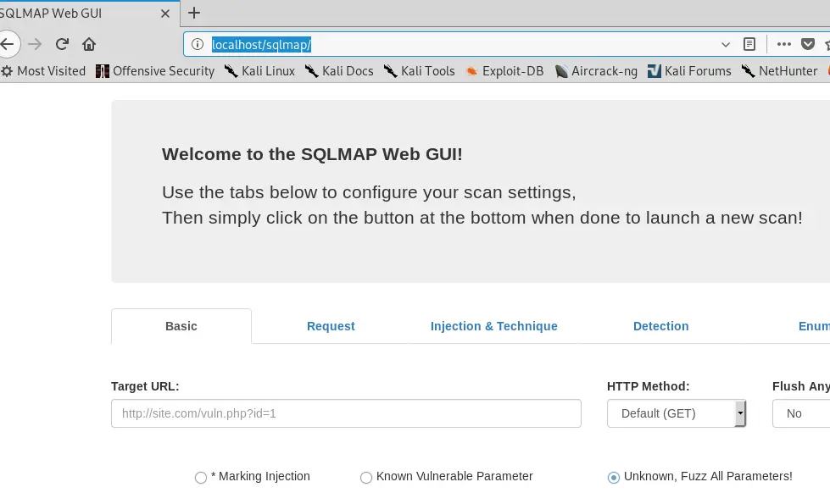The image size is (830, 504).
Task: Go to the browser home page
Action: point(89,44)
